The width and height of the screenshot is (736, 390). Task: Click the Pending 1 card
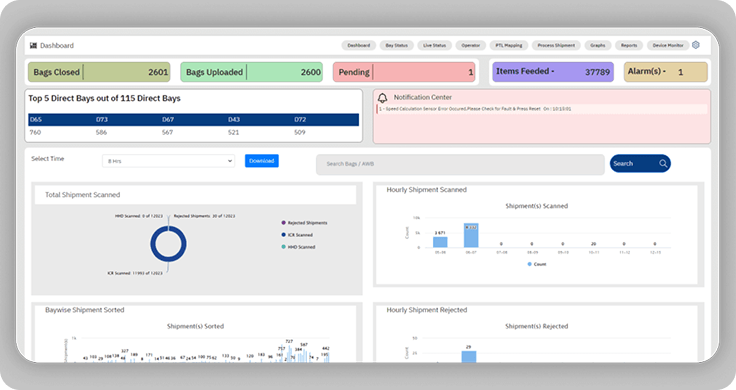click(x=404, y=72)
